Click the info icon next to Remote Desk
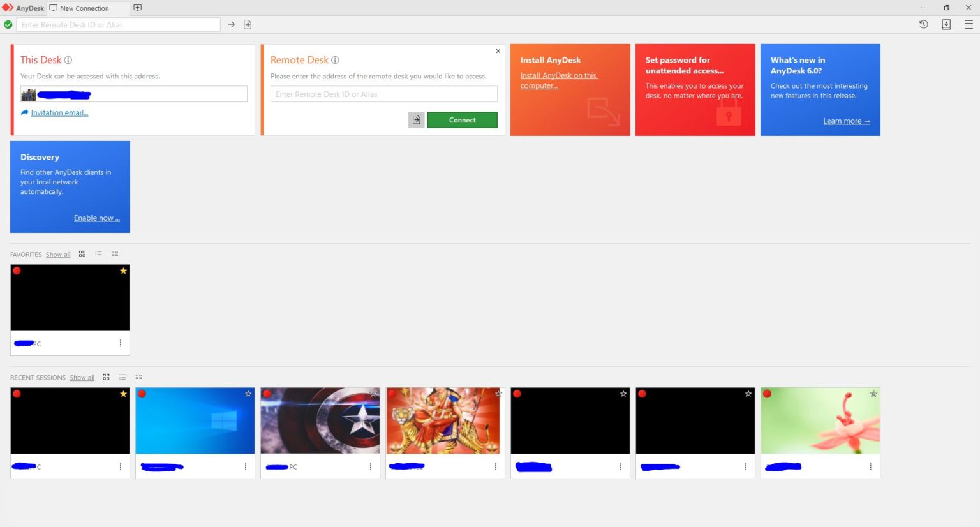This screenshot has height=527, width=980. coord(335,60)
